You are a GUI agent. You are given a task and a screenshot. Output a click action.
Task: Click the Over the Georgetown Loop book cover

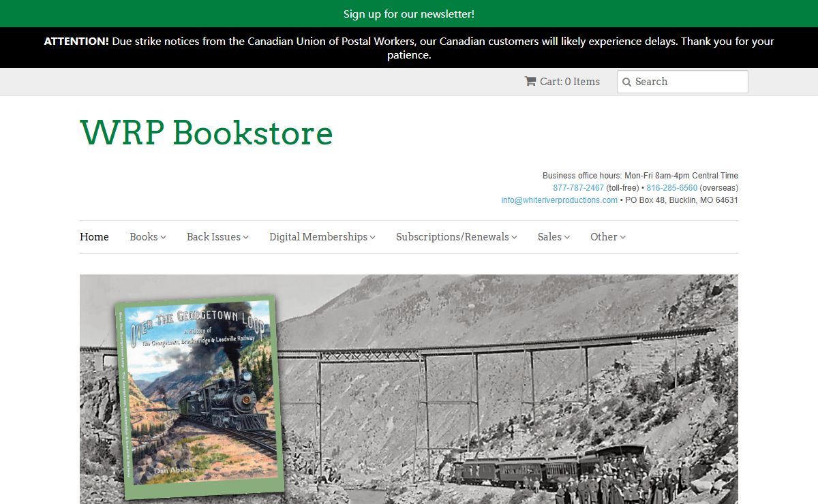click(x=199, y=397)
